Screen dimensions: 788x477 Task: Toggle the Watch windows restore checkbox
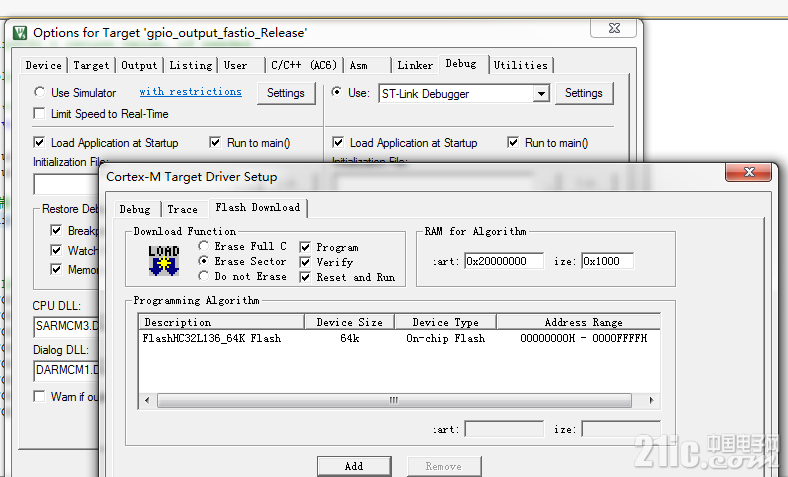point(56,250)
